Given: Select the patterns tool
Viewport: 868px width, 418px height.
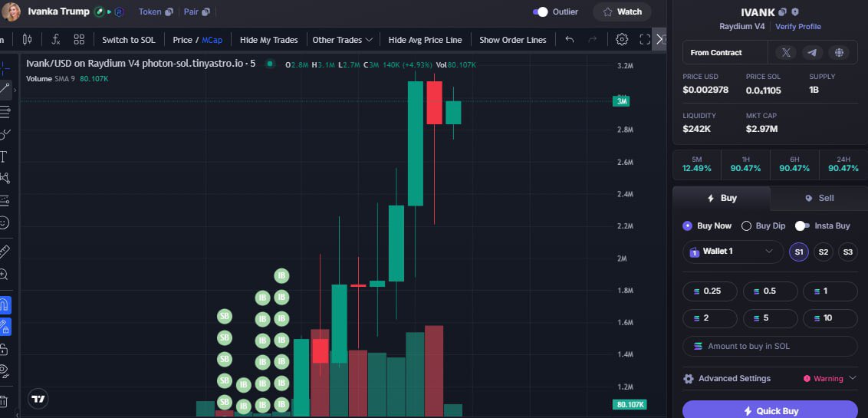Looking at the screenshot, I should pyautogui.click(x=5, y=178).
